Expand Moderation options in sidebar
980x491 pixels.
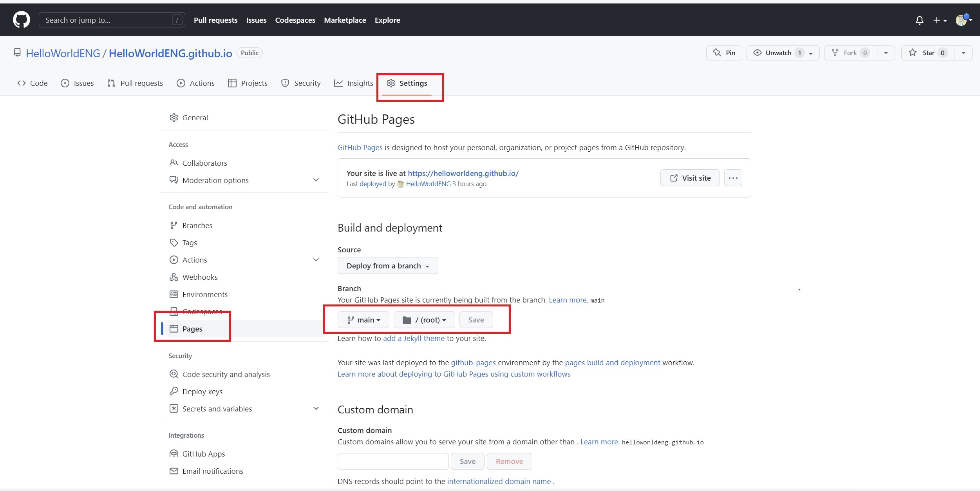click(245, 180)
